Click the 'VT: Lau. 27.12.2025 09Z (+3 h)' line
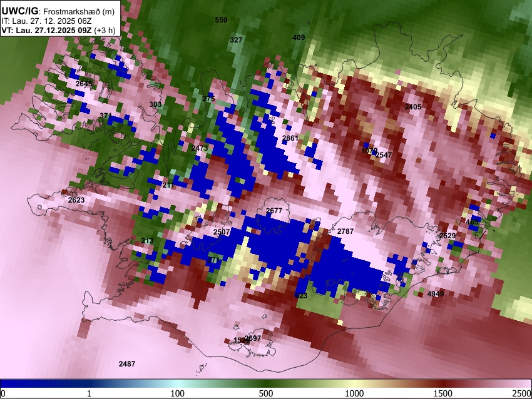Image resolution: width=532 pixels, height=399 pixels. [58, 30]
